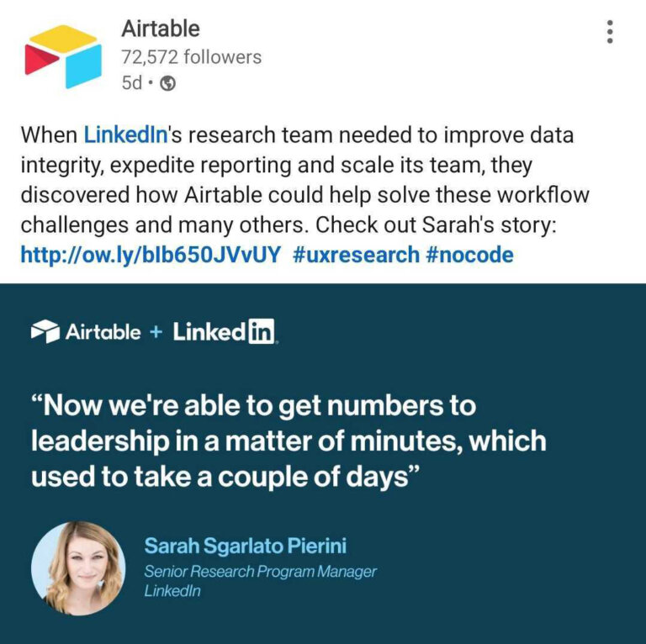
Task: Select the #nocode hashtag
Action: pos(469,254)
